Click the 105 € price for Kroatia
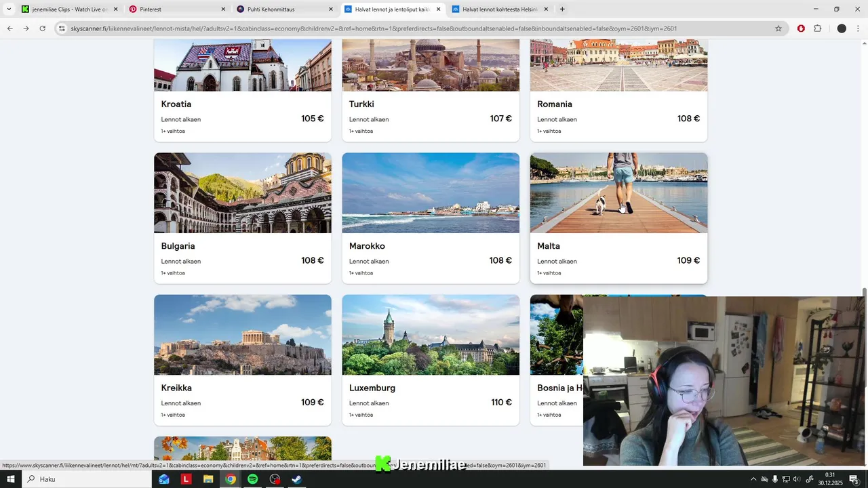868x488 pixels. point(313,119)
